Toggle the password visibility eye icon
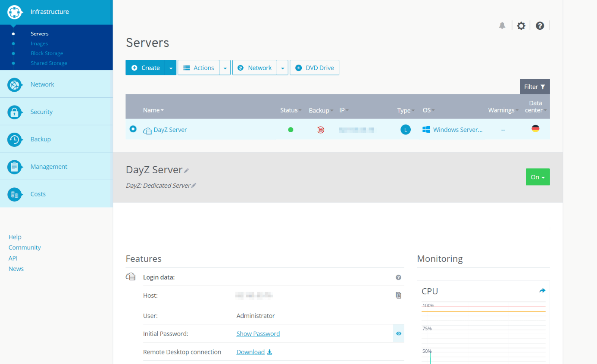597x364 pixels. click(x=399, y=333)
